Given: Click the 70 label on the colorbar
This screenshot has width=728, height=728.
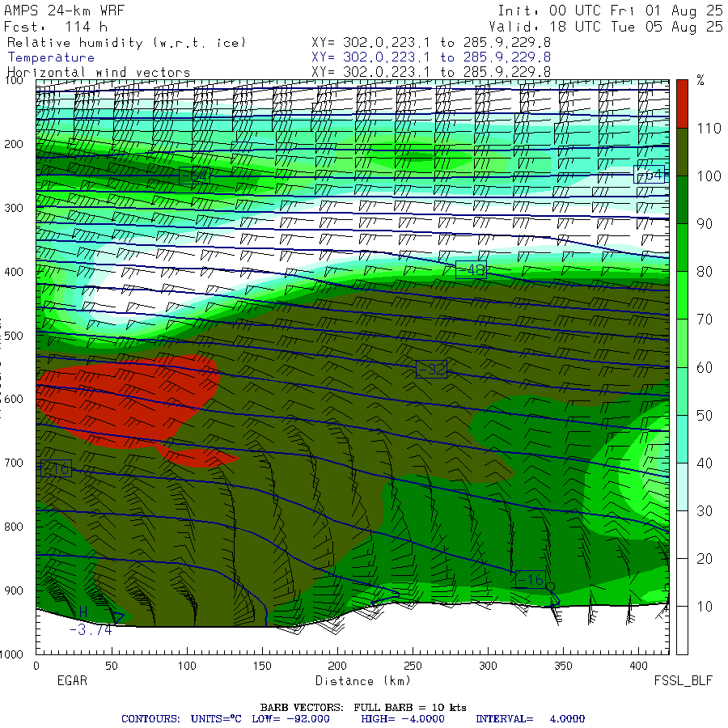Looking at the screenshot, I should 705,320.
